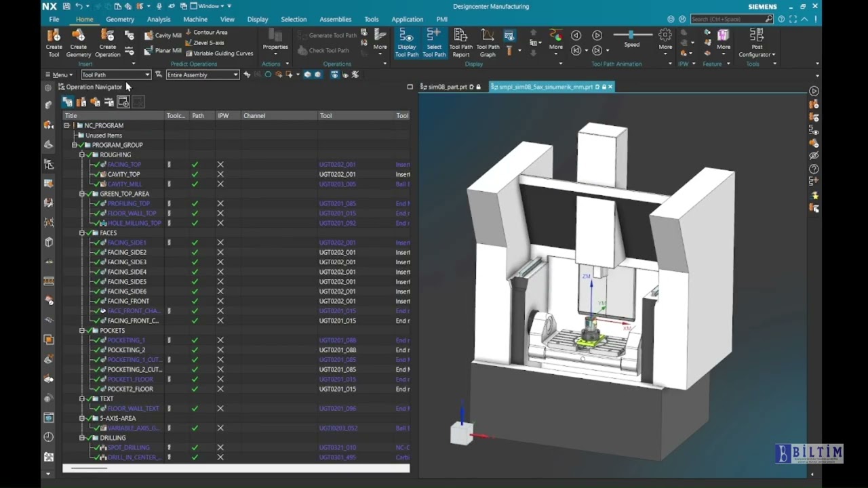This screenshot has width=868, height=488.
Task: Step to next tool path point
Action: pos(597,50)
